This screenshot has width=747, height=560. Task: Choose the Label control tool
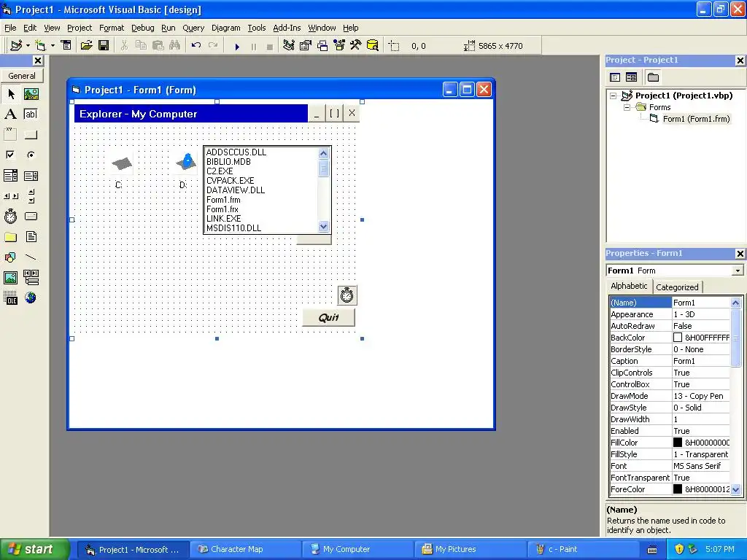(10, 114)
